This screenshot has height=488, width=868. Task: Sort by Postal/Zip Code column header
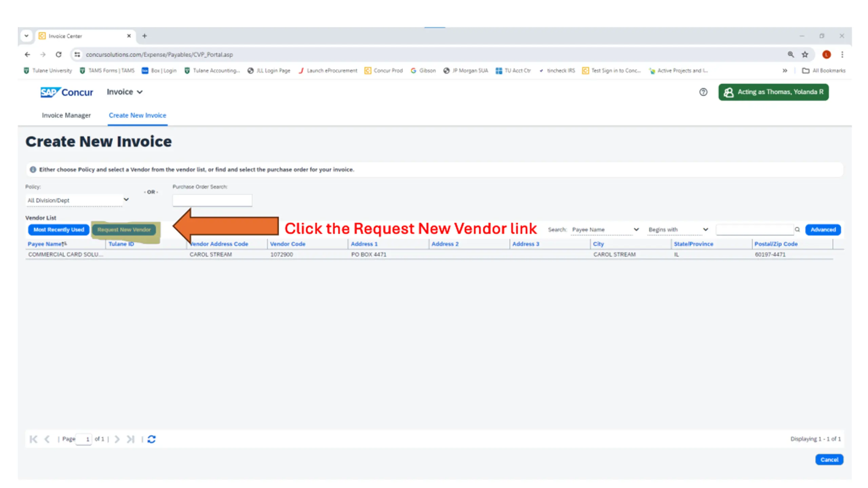[776, 244]
